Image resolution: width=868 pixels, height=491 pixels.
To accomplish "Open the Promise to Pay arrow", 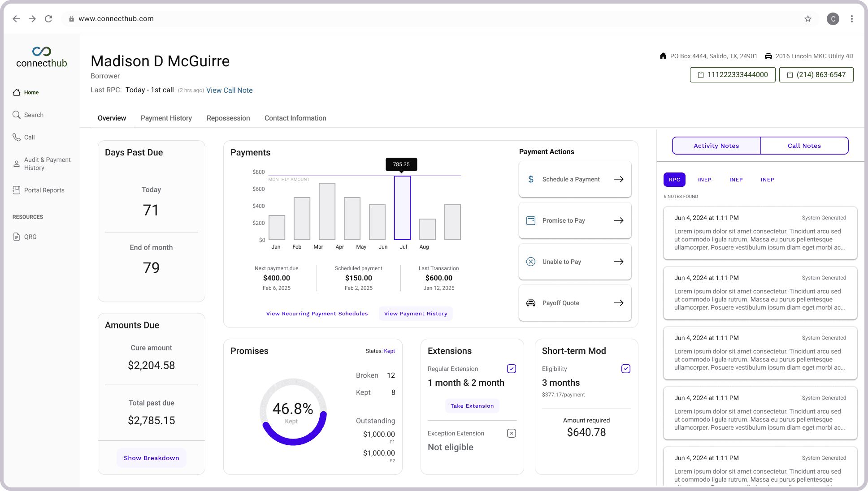I will coord(618,220).
